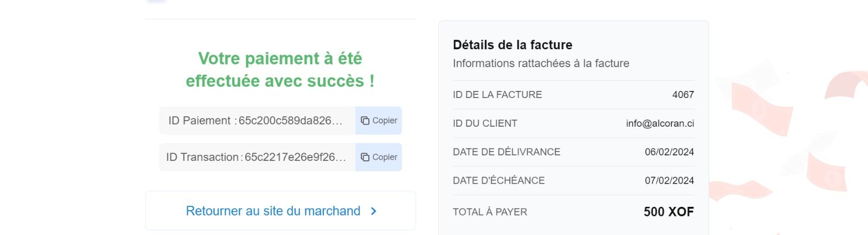This screenshot has width=868, height=235.
Task: Select the ID Paiement value field
Action: pos(257,121)
